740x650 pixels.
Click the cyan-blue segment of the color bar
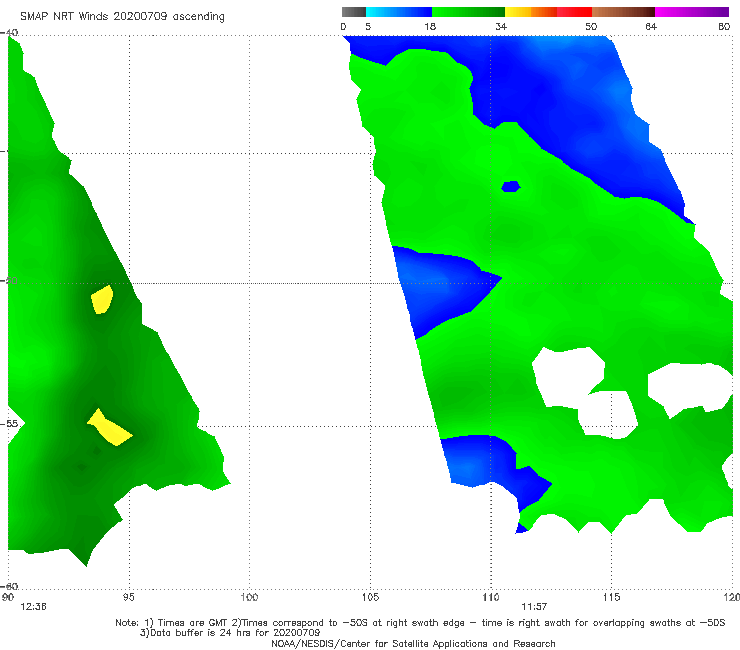tap(399, 12)
